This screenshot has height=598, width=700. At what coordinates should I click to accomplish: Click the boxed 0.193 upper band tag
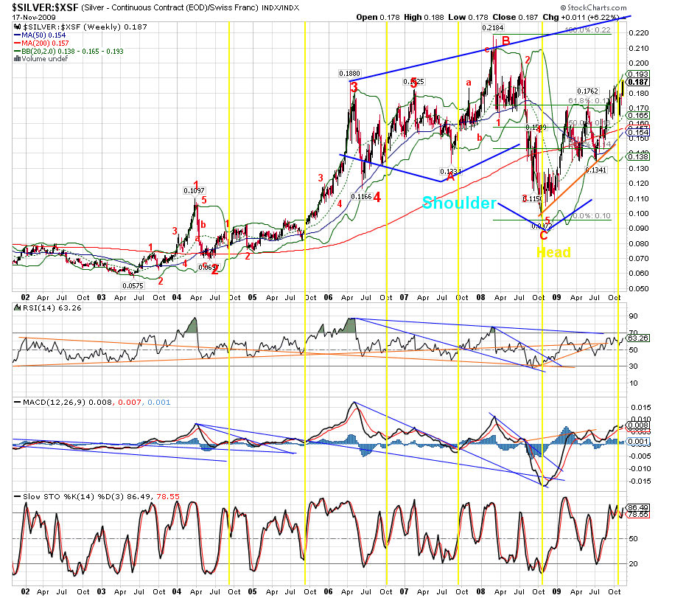point(638,74)
